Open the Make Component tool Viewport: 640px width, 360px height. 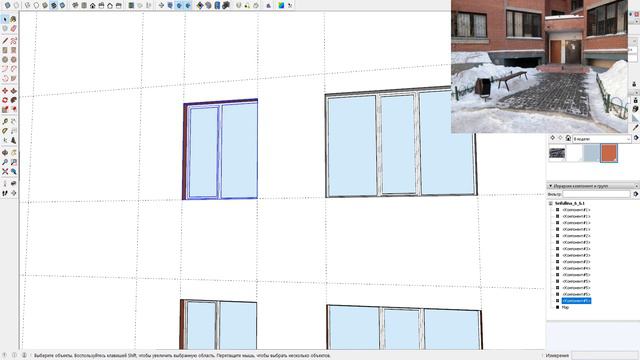pos(5,29)
